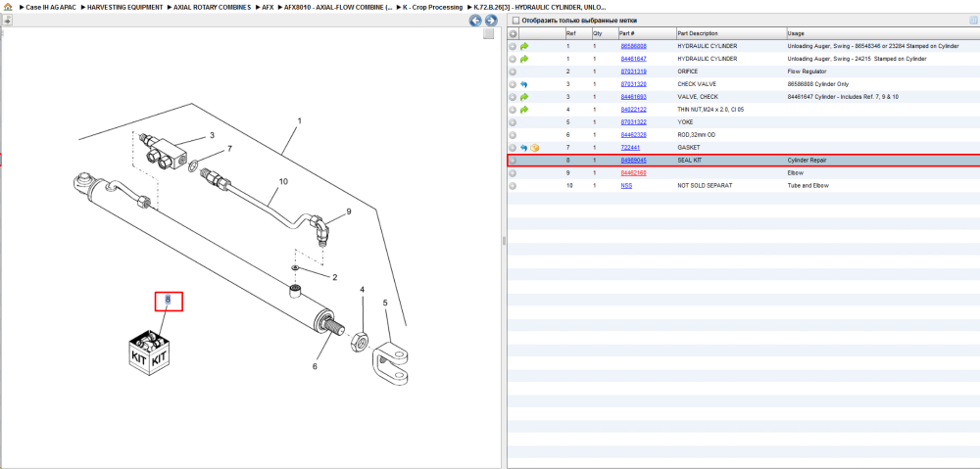Viewport: 980px width, 469px height.
Task: Click the gray square in the diagram's corner
Action: [x=489, y=34]
